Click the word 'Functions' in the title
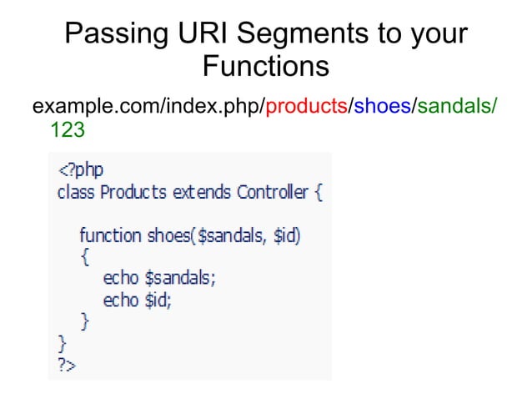 (266, 66)
